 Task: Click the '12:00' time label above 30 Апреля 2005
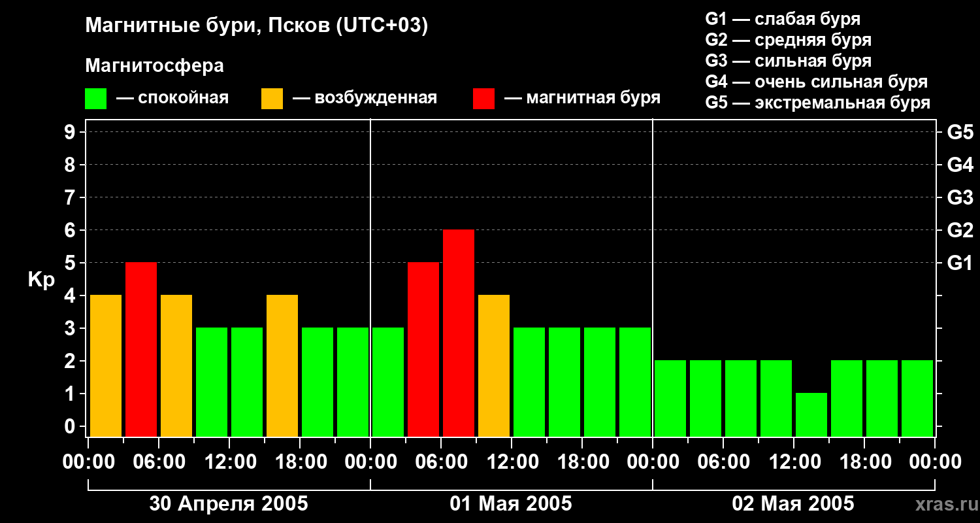[x=229, y=462]
